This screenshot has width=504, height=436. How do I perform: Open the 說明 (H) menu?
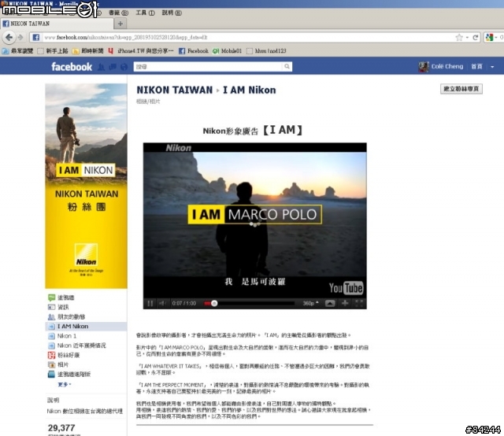172,13
